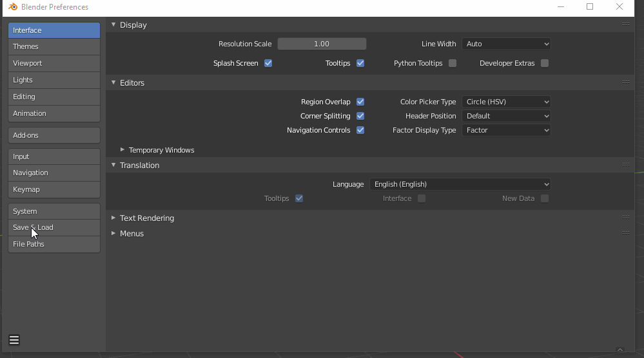Collapse the Translation panel

click(x=113, y=165)
